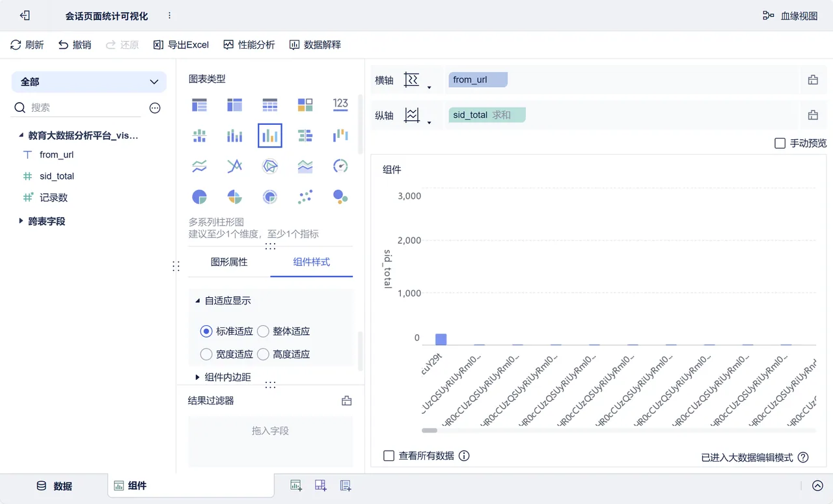Pick the comparison bar chart type
The width and height of the screenshot is (833, 504).
click(x=305, y=136)
